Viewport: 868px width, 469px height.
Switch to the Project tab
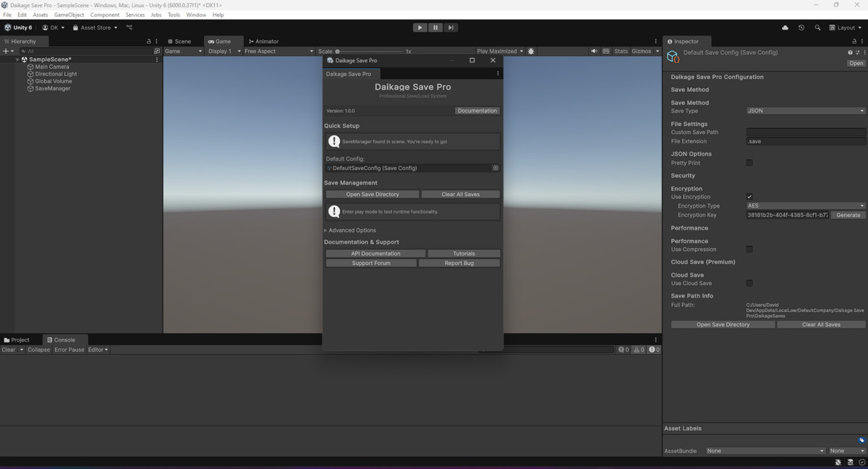point(17,339)
